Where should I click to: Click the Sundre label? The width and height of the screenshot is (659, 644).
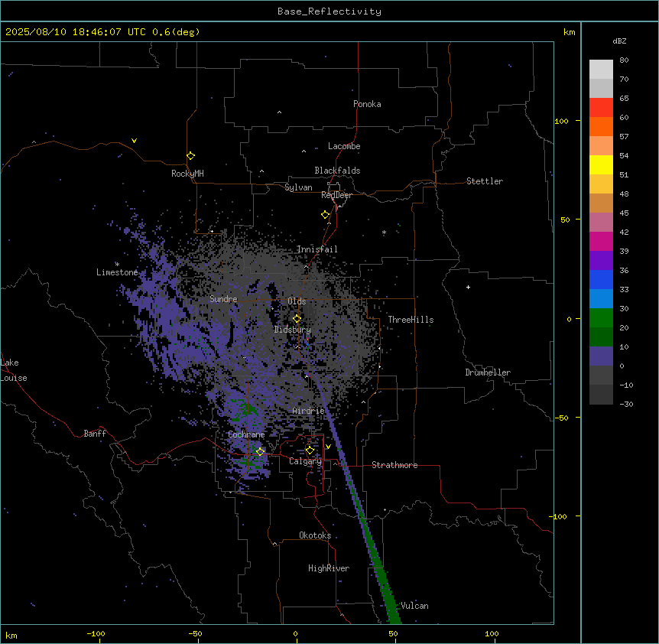tap(223, 299)
